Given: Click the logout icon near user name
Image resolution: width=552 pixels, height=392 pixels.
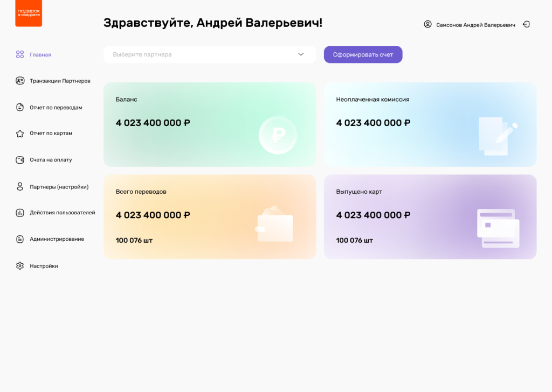Looking at the screenshot, I should pyautogui.click(x=527, y=24).
